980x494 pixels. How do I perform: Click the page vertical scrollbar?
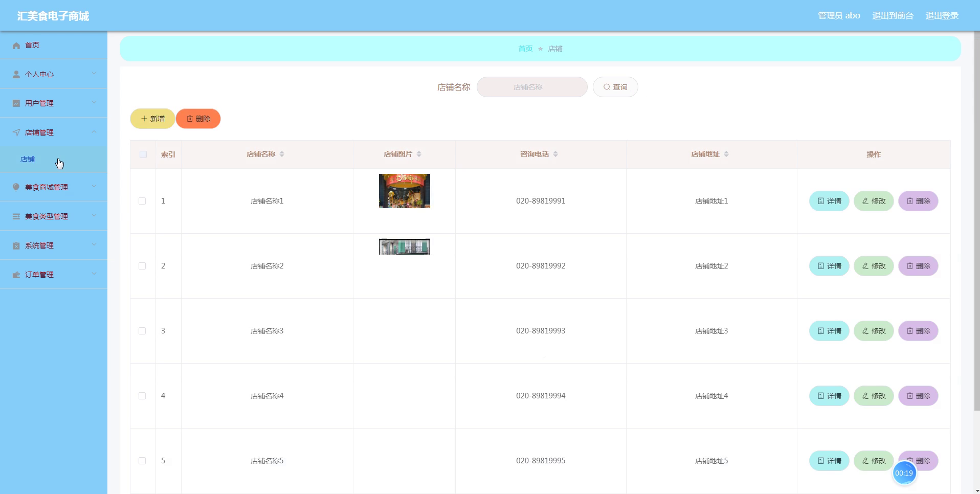(x=976, y=220)
